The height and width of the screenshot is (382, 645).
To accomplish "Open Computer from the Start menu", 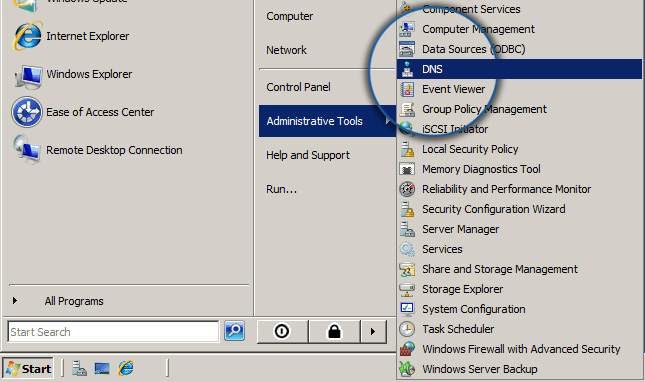I will point(290,16).
